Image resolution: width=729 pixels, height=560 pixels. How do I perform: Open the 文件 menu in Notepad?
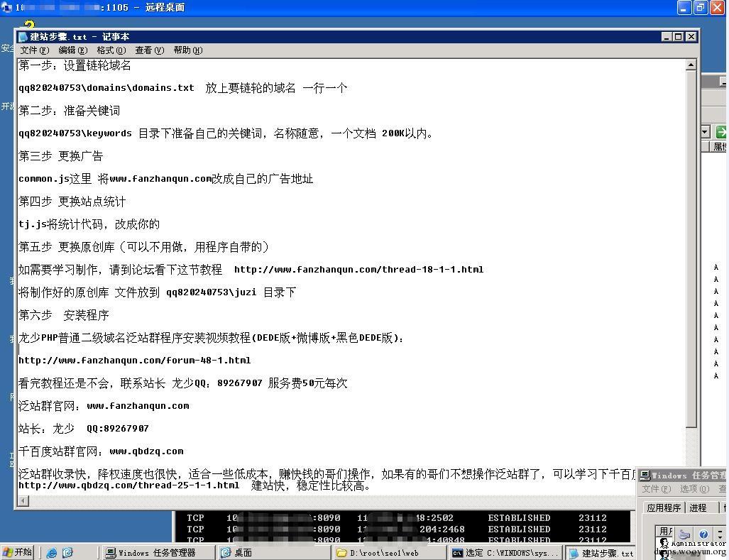(34, 50)
